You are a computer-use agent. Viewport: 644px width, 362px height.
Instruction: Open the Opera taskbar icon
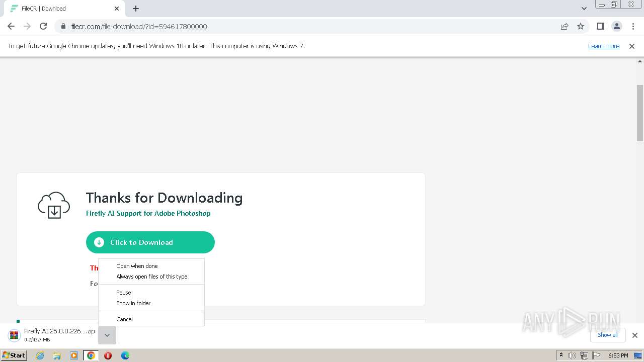pyautogui.click(x=108, y=355)
